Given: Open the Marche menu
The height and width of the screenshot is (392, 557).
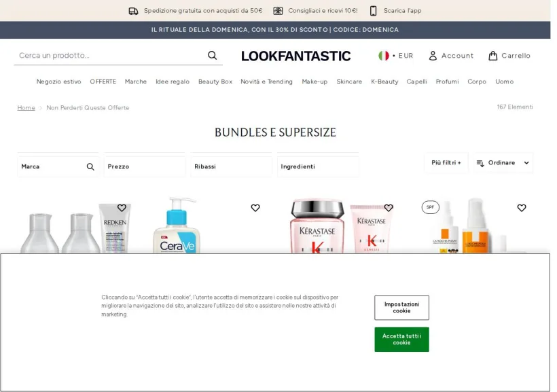Looking at the screenshot, I should point(136,82).
